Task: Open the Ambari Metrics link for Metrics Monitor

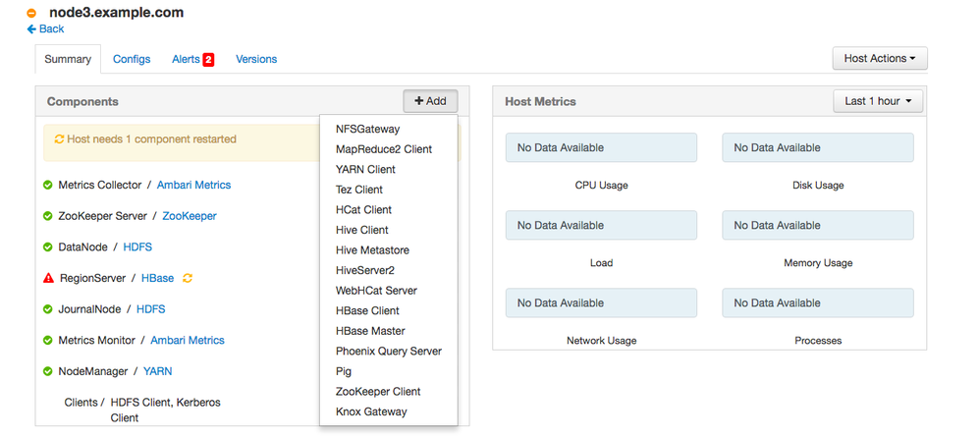Action: [187, 340]
